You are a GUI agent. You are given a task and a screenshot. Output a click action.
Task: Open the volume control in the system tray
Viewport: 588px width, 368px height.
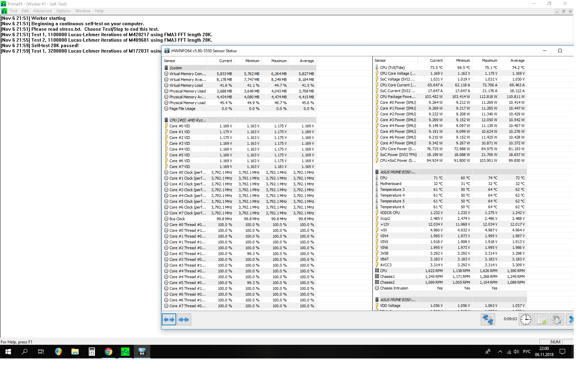tap(516, 352)
